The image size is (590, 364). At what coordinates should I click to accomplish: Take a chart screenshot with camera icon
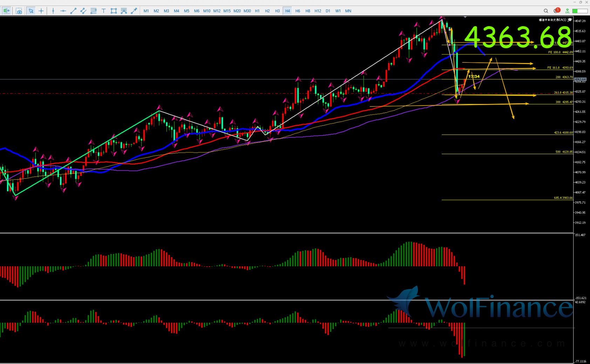tap(19, 11)
